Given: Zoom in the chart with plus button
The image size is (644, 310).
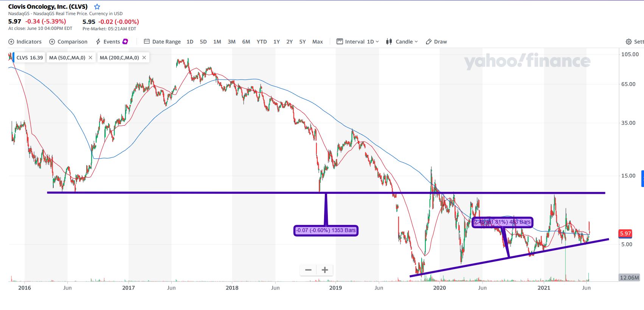Looking at the screenshot, I should pyautogui.click(x=324, y=270).
